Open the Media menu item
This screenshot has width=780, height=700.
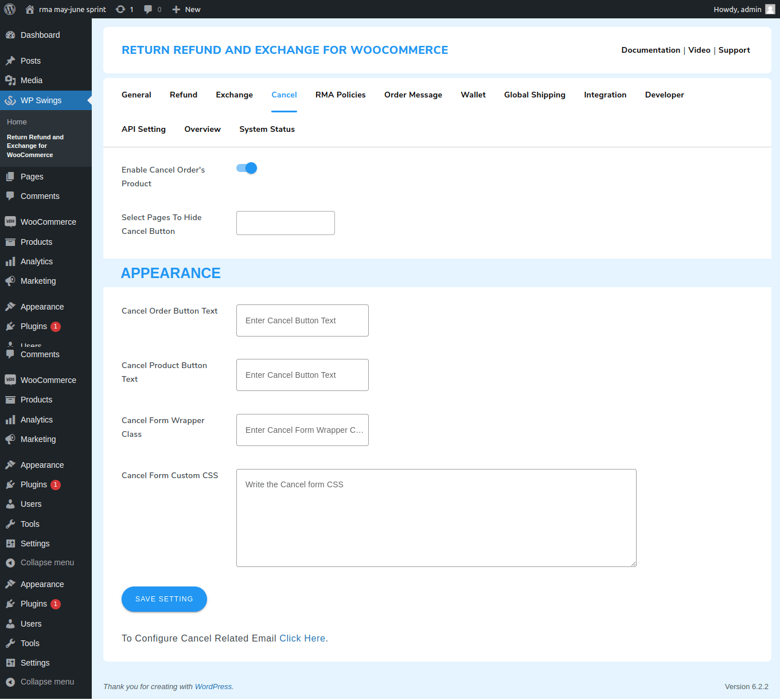tap(46, 80)
